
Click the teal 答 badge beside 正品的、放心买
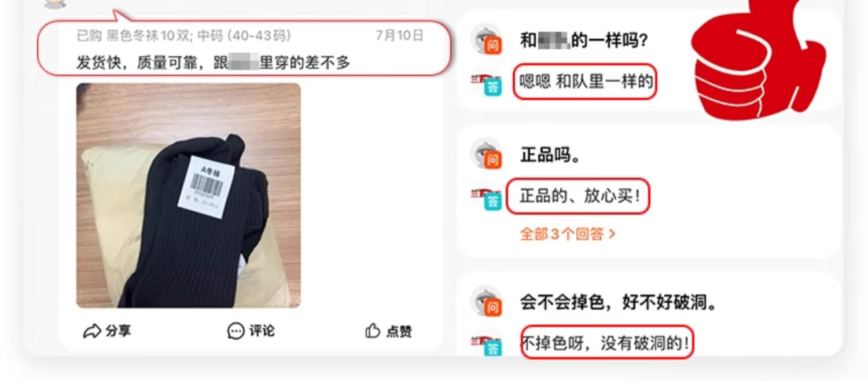click(492, 202)
